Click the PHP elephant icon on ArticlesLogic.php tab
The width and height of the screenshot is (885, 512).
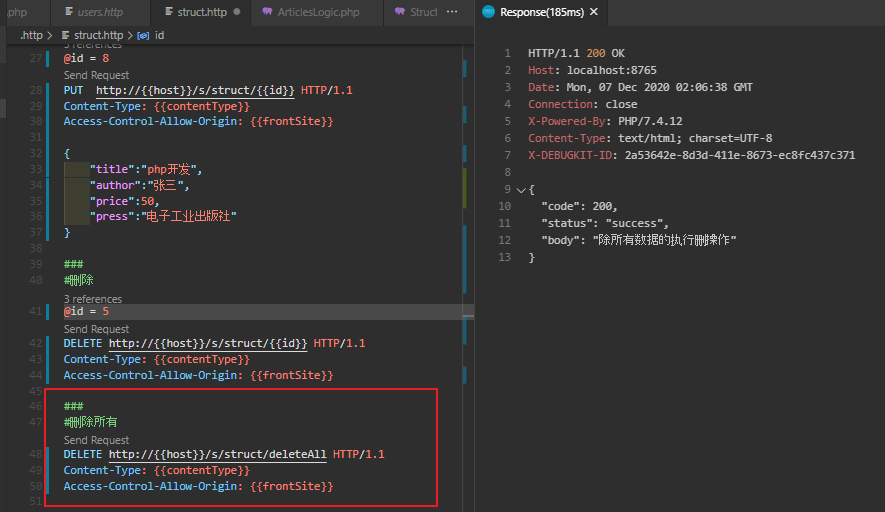point(267,12)
